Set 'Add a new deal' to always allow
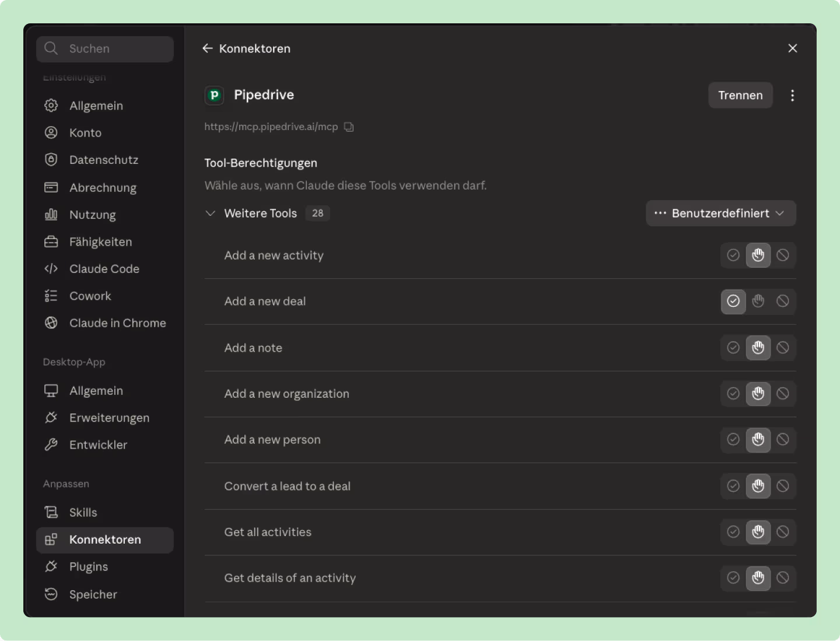 [x=733, y=301]
